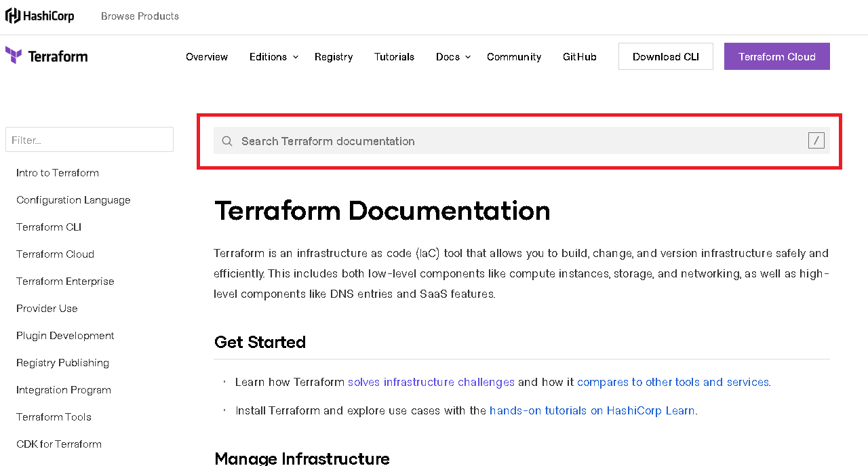Viewport: 868px width, 466px height.
Task: Click the Manage Infrastructure heading
Action: 302,459
